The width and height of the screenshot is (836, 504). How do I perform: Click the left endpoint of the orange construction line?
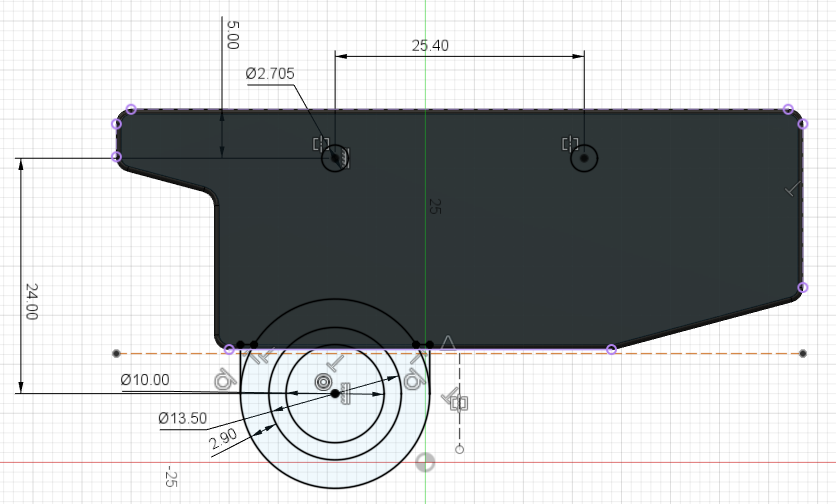pos(116,353)
